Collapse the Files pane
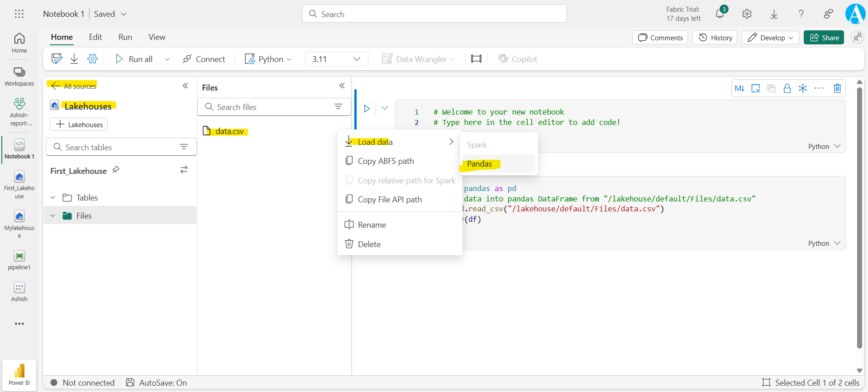Image resolution: width=868 pixels, height=392 pixels. tap(342, 86)
